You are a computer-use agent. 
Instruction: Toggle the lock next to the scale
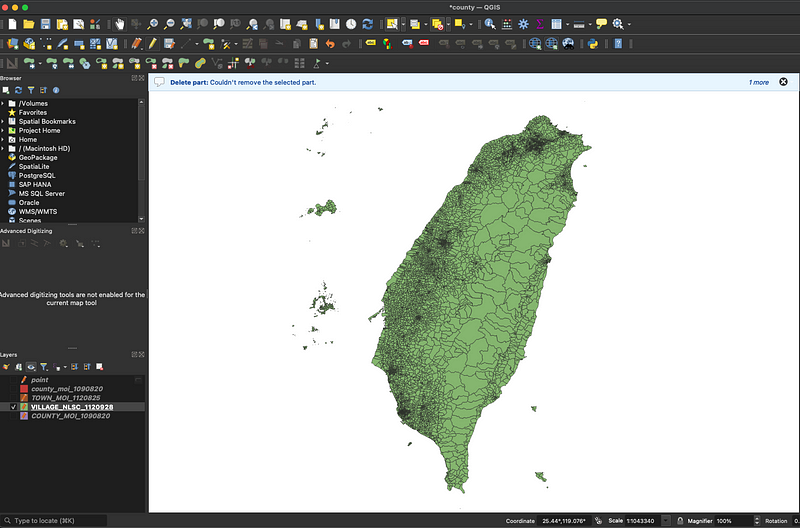[679, 521]
